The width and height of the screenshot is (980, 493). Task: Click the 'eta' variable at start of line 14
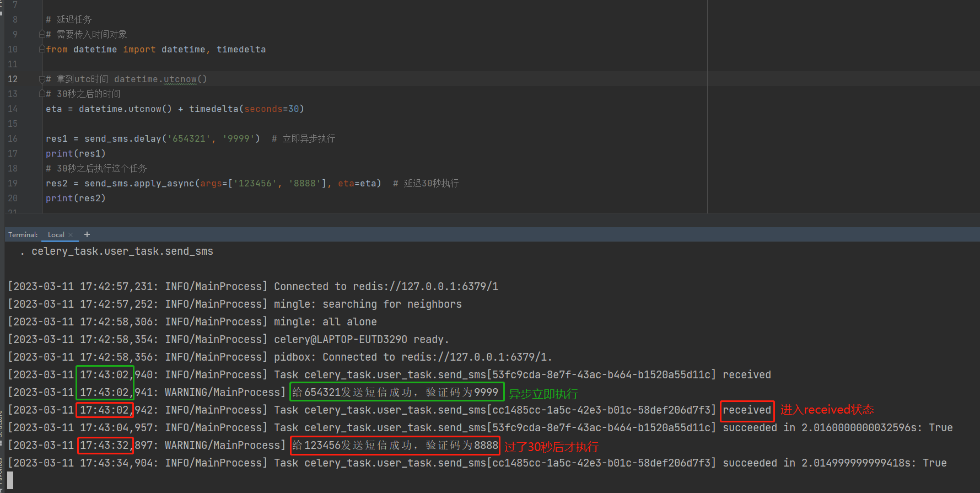54,109
